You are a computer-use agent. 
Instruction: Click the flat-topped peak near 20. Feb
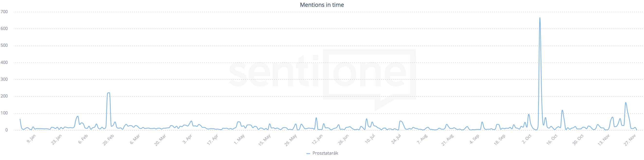(x=108, y=93)
